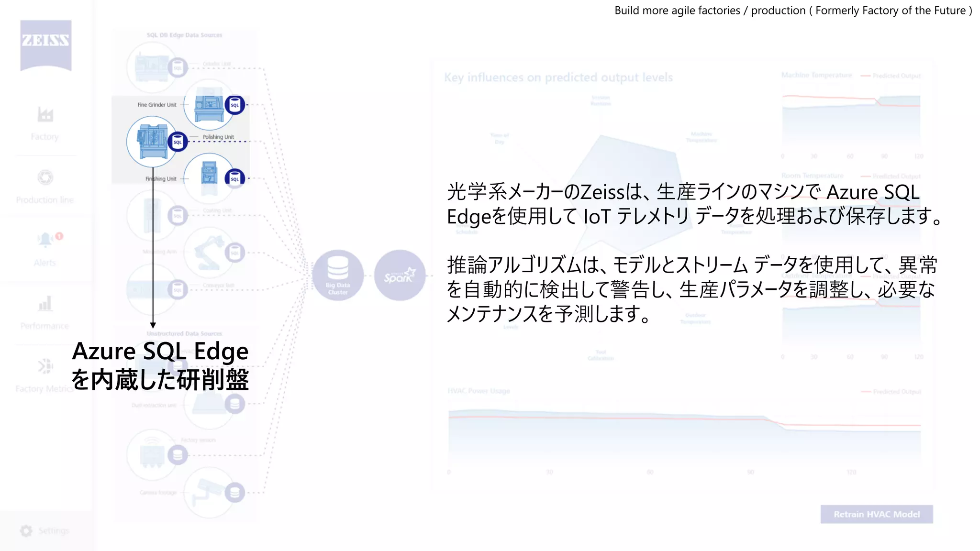
Task: Open the Performance sidebar item
Action: click(45, 313)
